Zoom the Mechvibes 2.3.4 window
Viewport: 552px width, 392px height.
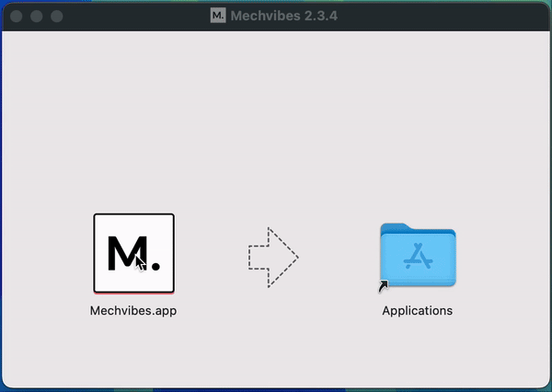coord(57,16)
